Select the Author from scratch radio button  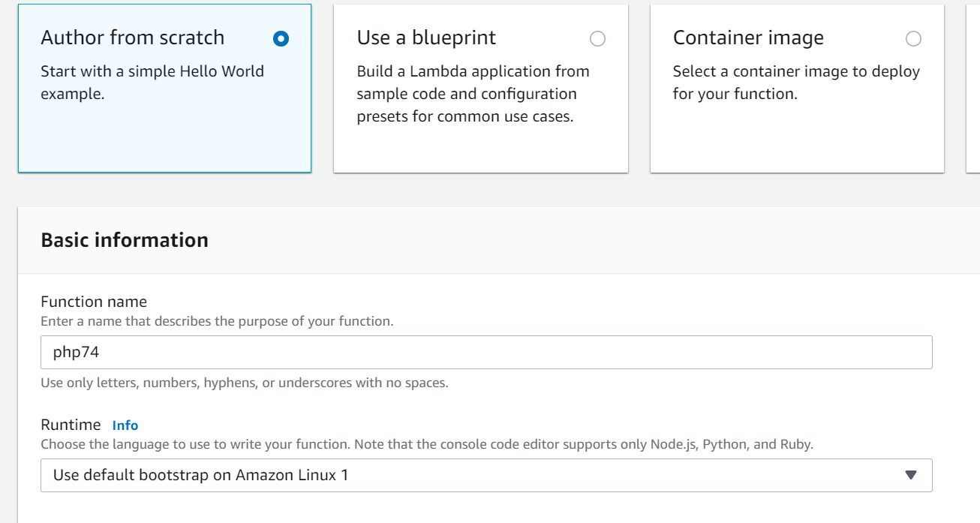pyautogui.click(x=281, y=39)
